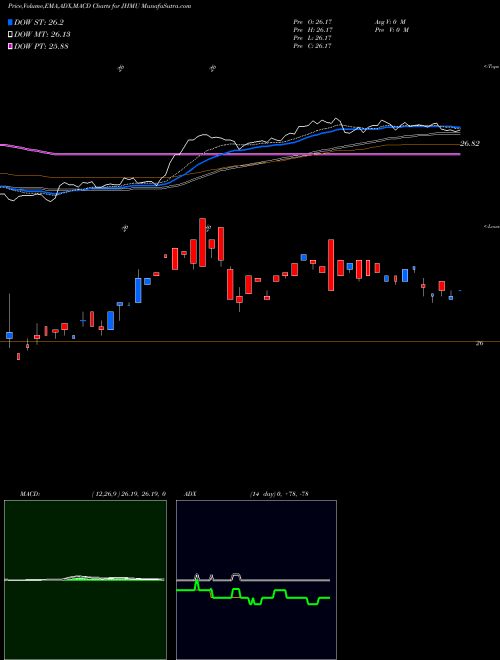Click the blue DOW ST legend swatch
The width and height of the screenshot is (500, 660).
[11, 22]
